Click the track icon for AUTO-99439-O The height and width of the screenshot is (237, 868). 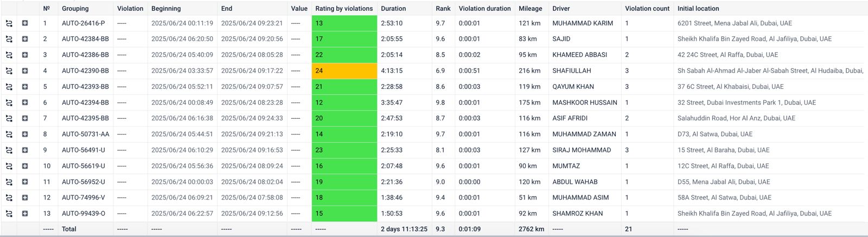(x=9, y=214)
